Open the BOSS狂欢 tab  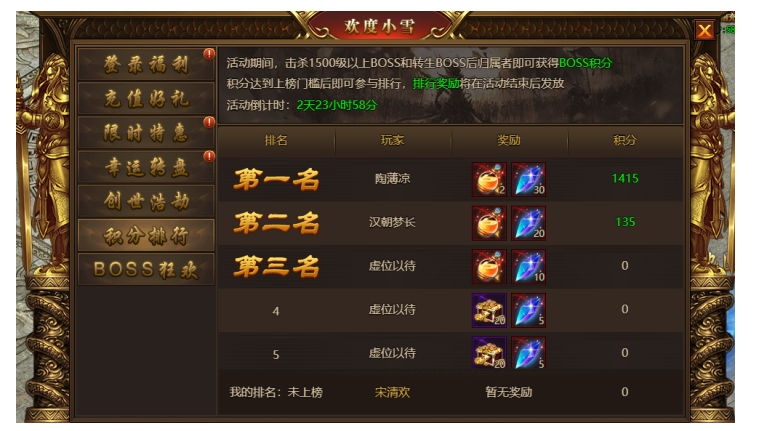point(146,269)
